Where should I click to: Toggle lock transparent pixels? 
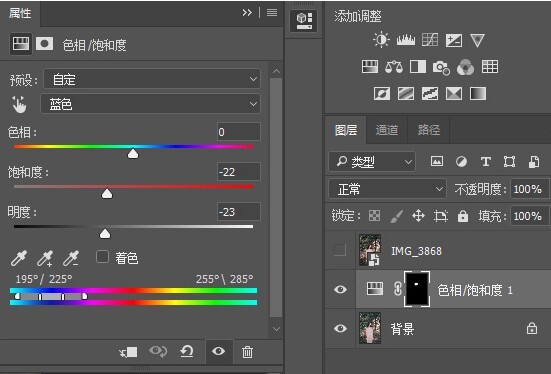pos(375,215)
